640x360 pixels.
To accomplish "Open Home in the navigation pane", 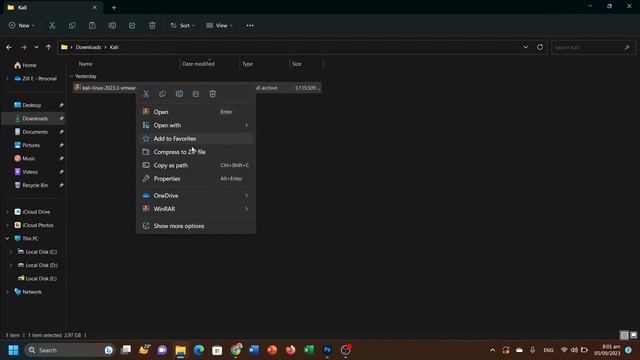I will pos(30,65).
